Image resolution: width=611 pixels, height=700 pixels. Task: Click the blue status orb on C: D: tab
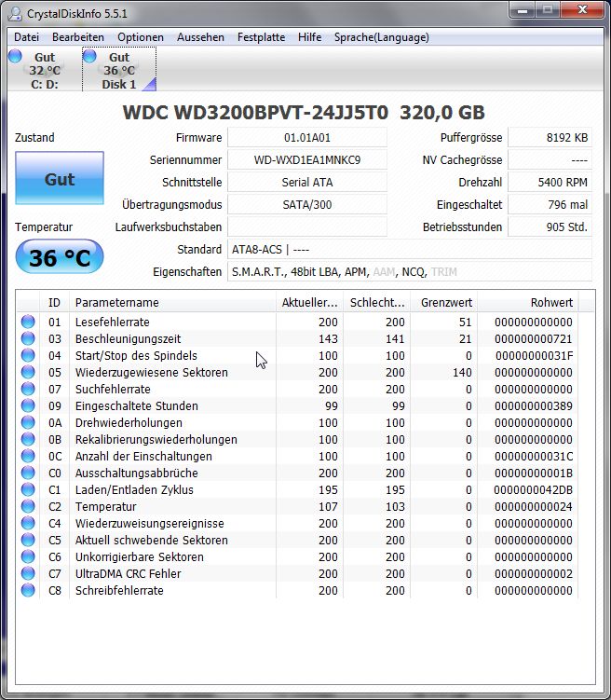pos(15,56)
